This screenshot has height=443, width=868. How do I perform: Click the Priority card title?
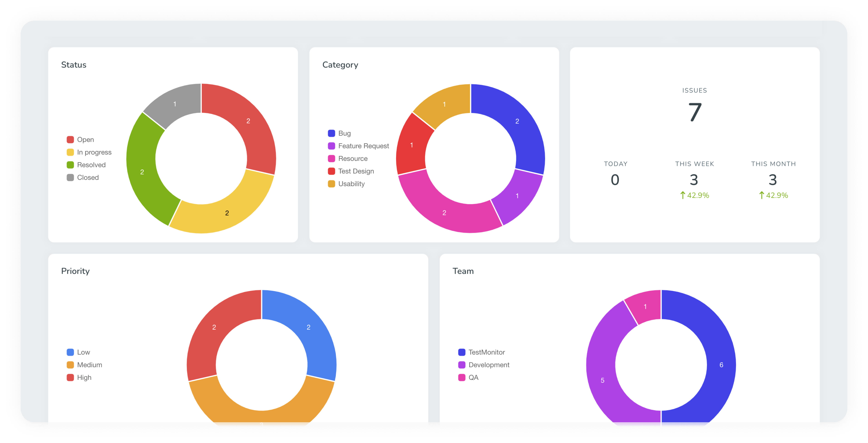(x=75, y=271)
